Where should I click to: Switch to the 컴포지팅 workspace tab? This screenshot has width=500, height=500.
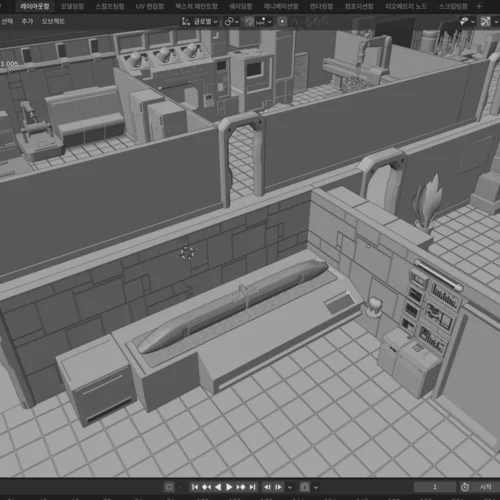359,6
